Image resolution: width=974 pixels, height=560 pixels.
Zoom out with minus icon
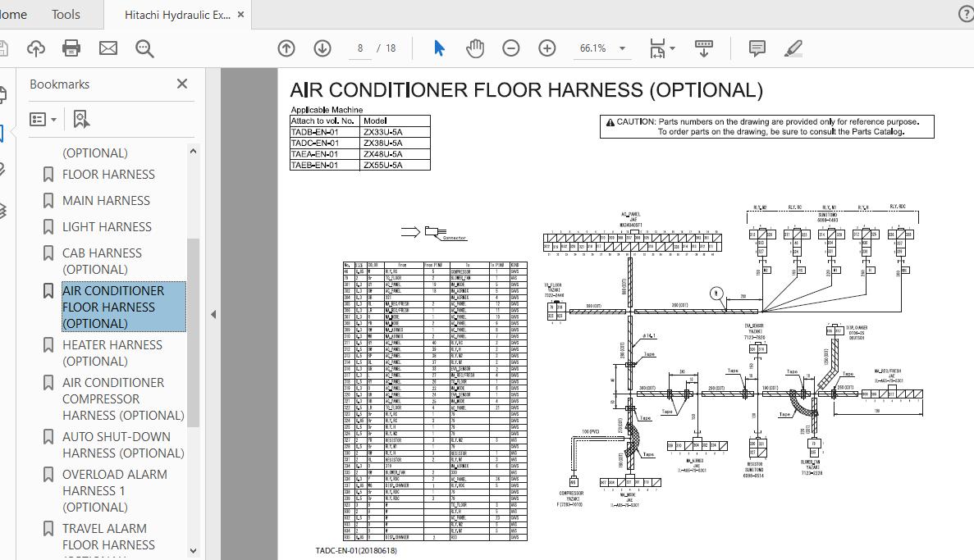pyautogui.click(x=511, y=48)
